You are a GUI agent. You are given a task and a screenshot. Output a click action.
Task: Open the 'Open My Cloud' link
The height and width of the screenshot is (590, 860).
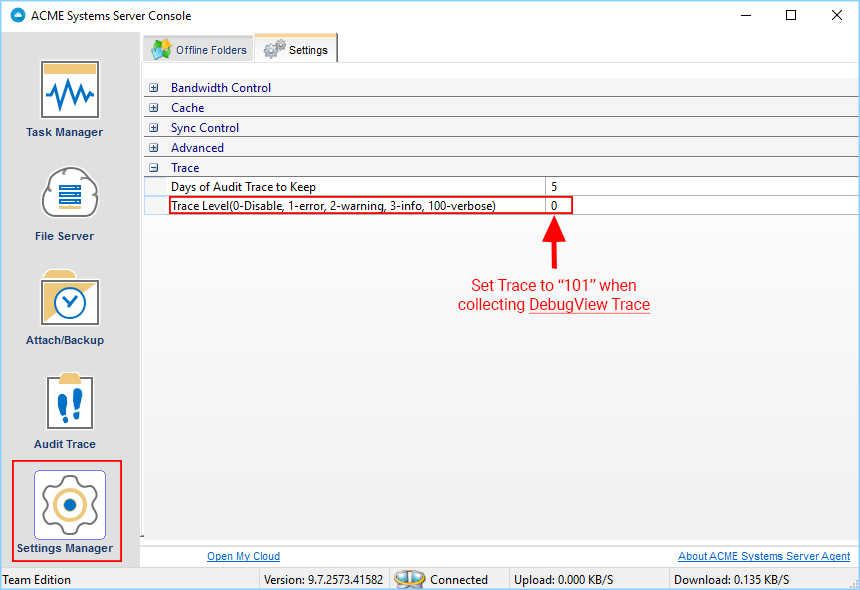coord(244,556)
